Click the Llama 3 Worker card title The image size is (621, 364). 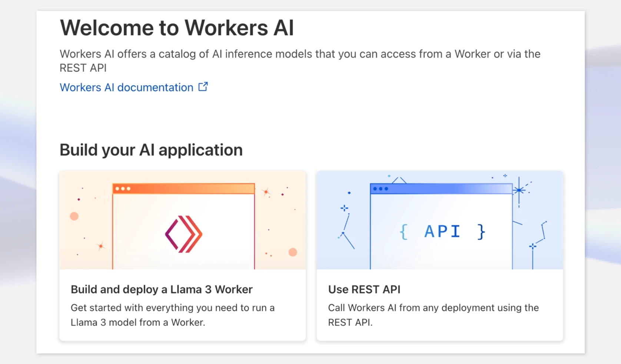(x=162, y=289)
